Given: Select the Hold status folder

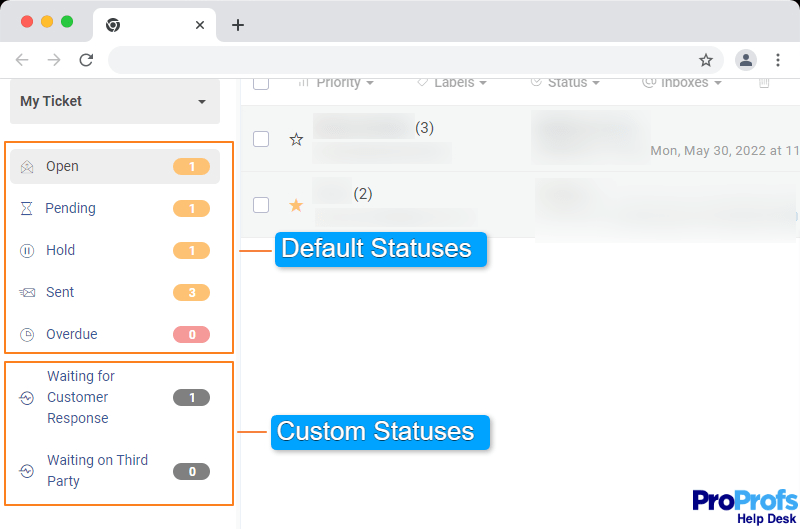Looking at the screenshot, I should (115, 250).
